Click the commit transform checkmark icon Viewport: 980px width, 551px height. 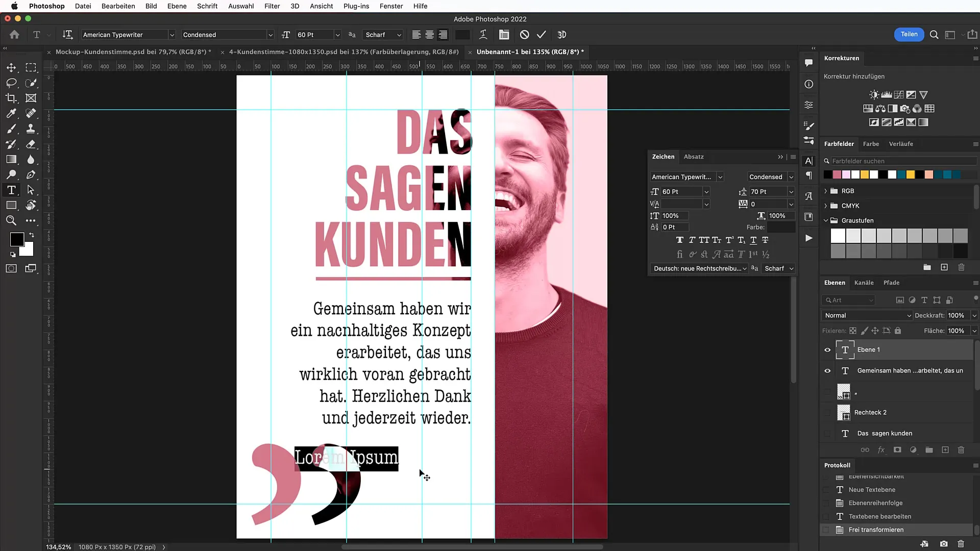(x=542, y=35)
